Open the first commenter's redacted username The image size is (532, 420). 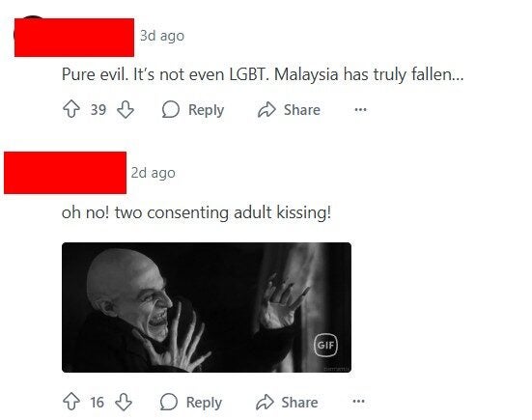click(74, 38)
